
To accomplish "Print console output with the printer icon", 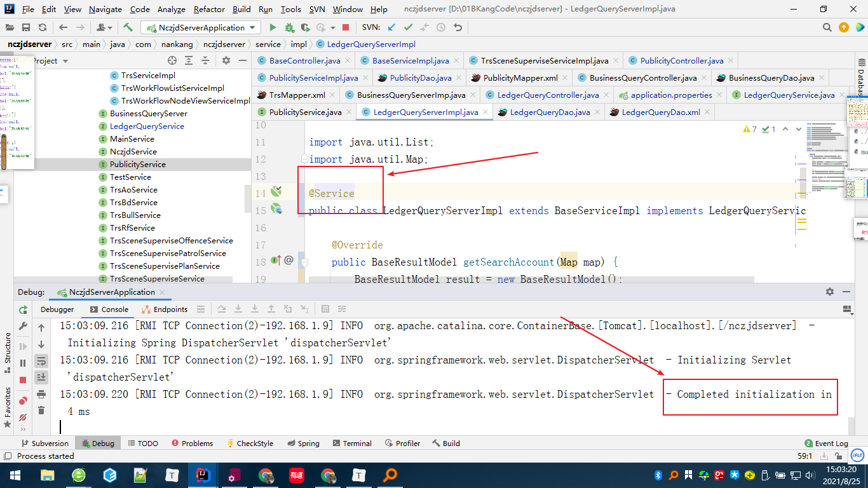I will click(41, 394).
